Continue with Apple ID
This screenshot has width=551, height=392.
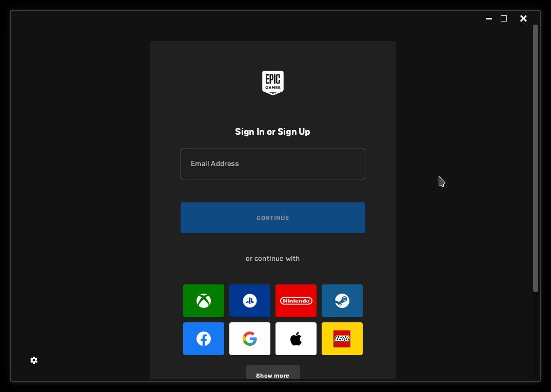coord(296,339)
